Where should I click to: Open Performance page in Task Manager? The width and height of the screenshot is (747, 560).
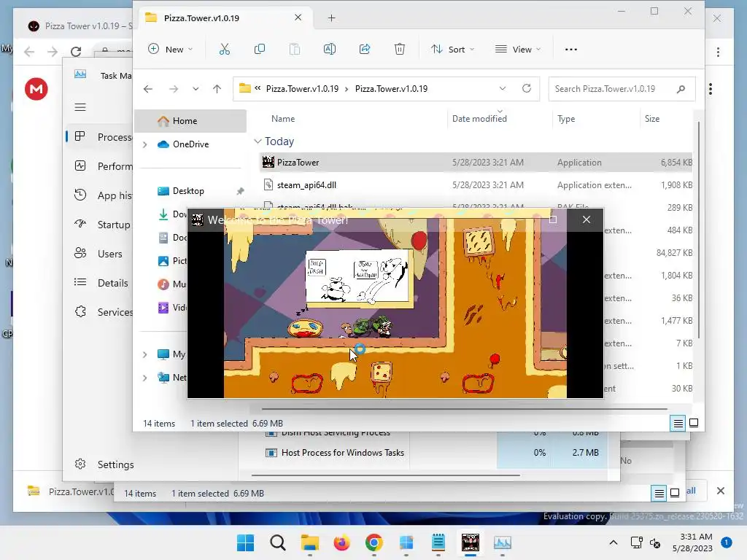(x=100, y=166)
